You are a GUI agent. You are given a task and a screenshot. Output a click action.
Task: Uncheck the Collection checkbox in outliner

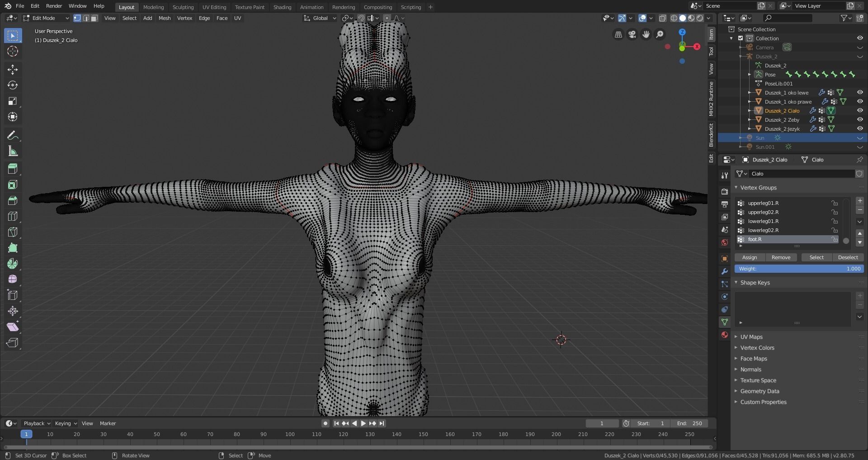[741, 38]
